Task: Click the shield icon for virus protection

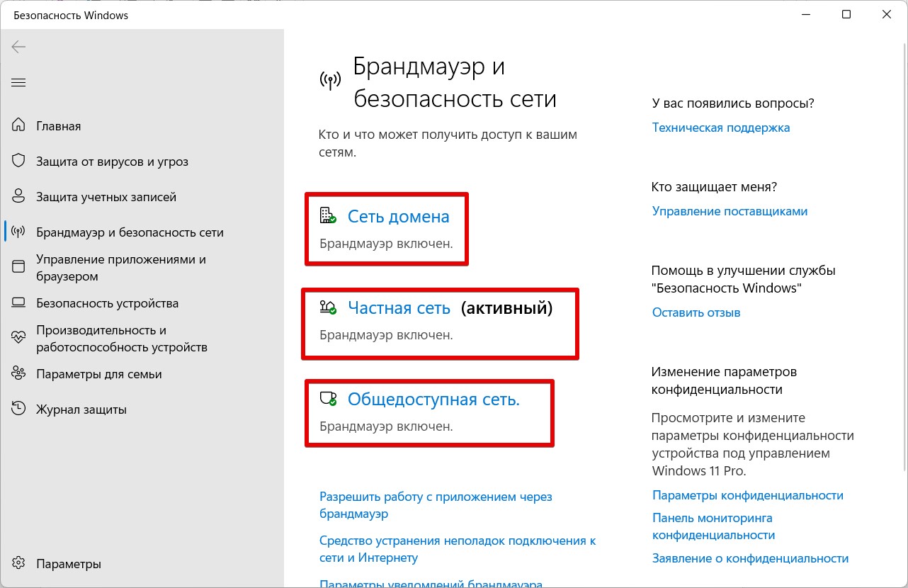Action: coord(19,161)
